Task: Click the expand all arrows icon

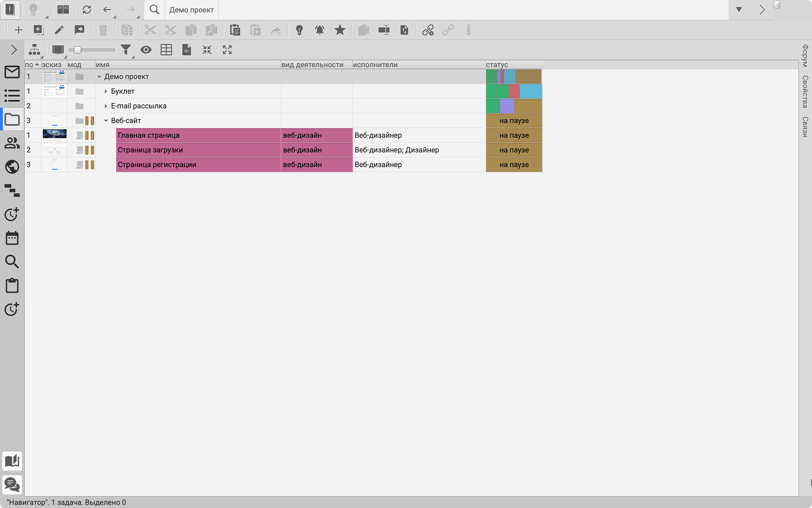Action: click(227, 50)
